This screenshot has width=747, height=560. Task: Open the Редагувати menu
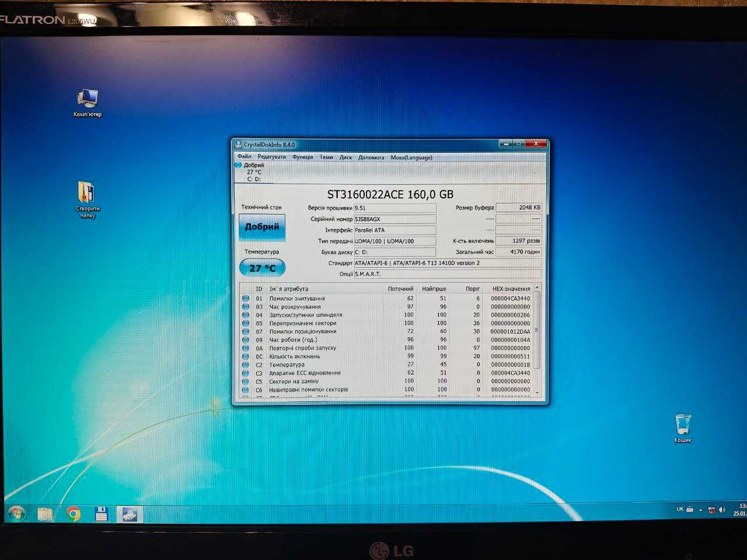coord(272,157)
